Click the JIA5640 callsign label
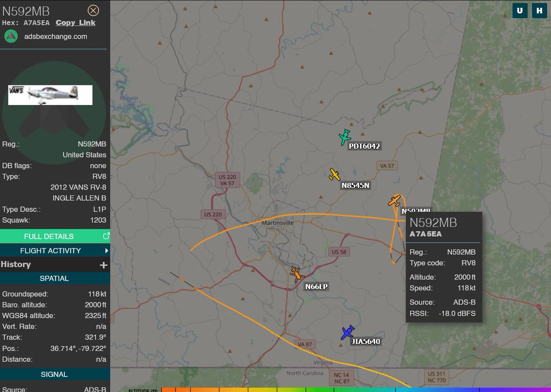 pos(365,342)
